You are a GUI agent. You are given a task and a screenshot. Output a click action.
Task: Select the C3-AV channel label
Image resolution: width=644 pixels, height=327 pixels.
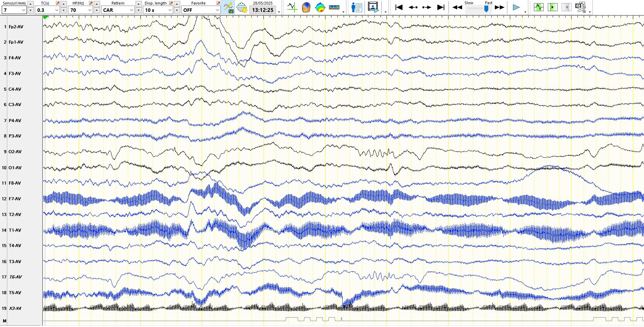(15, 105)
